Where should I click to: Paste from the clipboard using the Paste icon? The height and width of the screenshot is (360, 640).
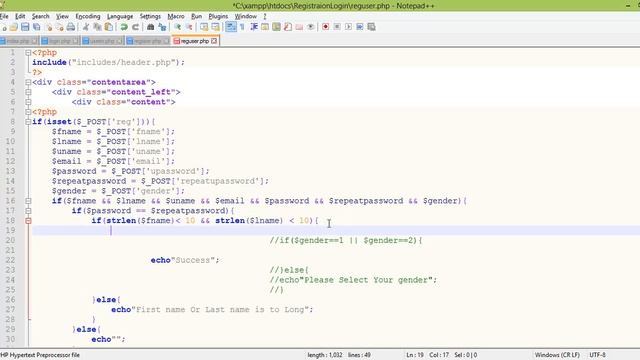click(x=109, y=27)
